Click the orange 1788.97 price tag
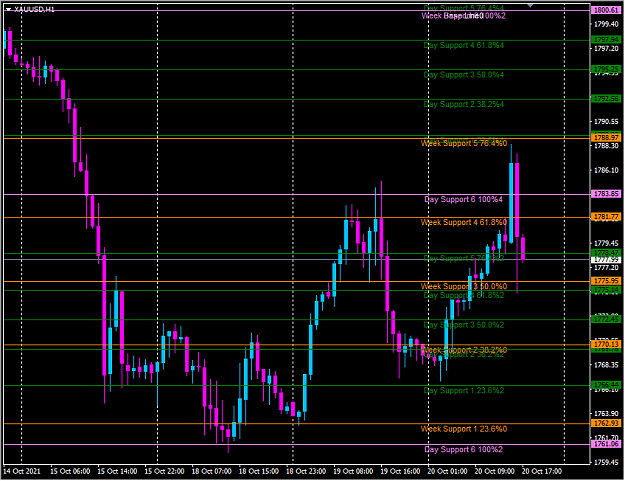625x481 pixels. [606, 138]
